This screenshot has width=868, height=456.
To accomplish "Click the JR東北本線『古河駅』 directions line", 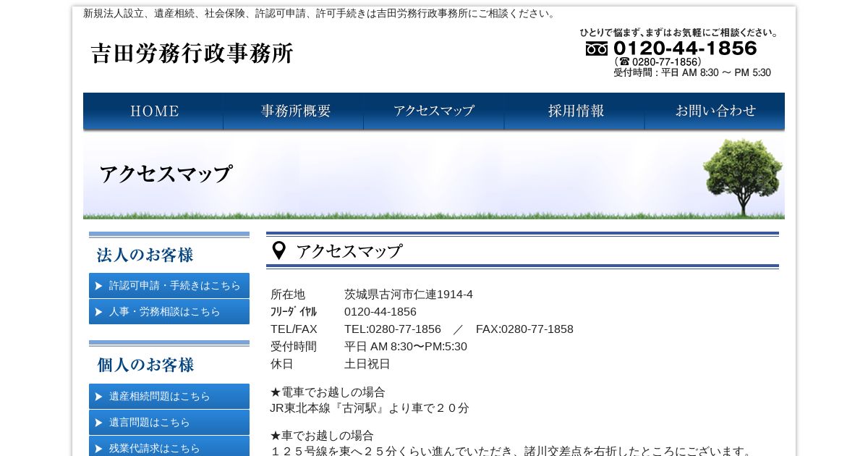I will (x=370, y=408).
